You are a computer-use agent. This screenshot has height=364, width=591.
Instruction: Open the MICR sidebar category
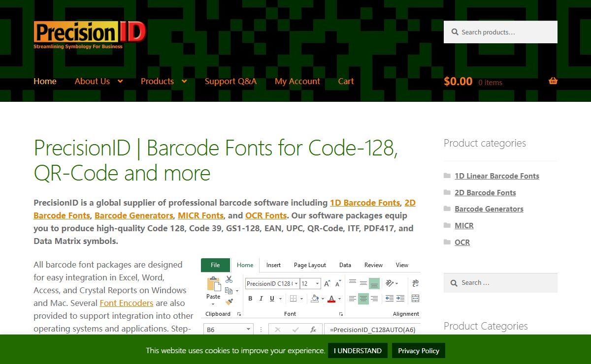pyautogui.click(x=464, y=225)
